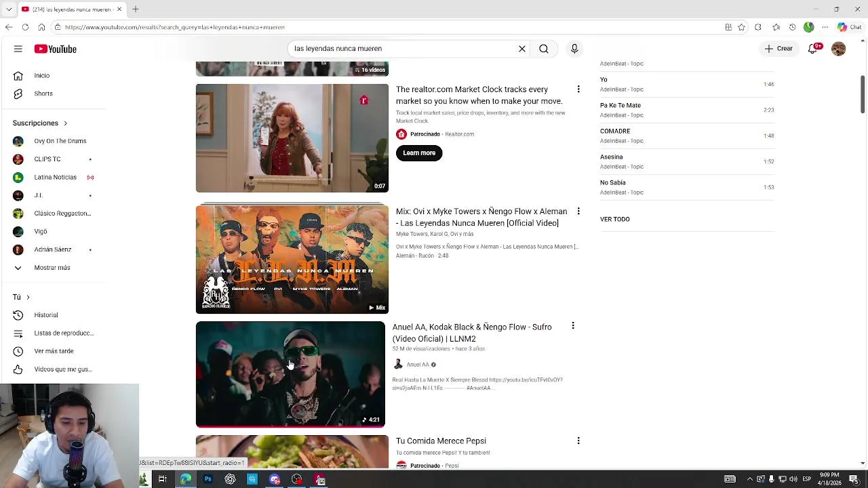868x488 pixels.
Task: Open options menu for the Realtor.com ad
Action: [x=578, y=89]
